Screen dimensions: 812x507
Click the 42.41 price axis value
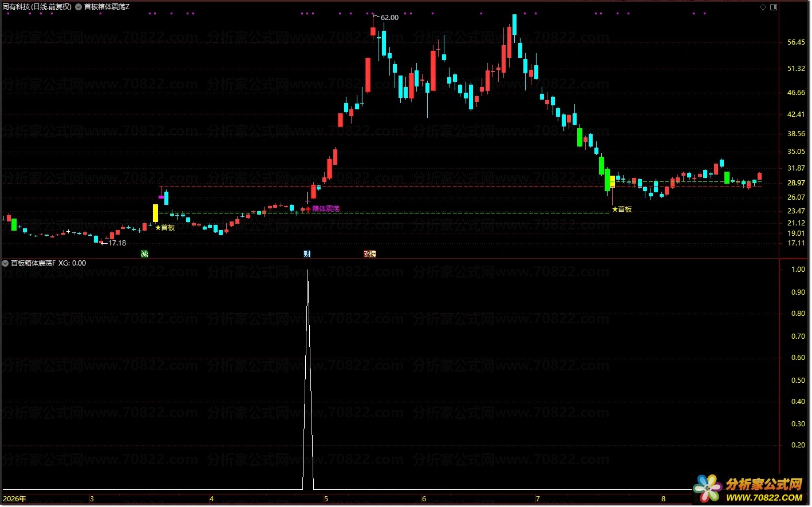pyautogui.click(x=796, y=114)
